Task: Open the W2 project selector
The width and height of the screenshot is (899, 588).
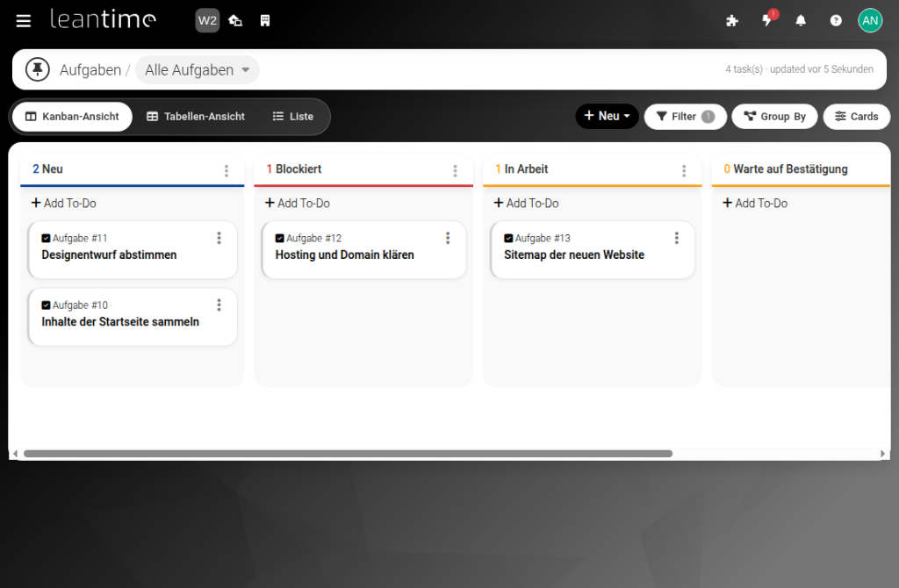Action: coord(207,21)
